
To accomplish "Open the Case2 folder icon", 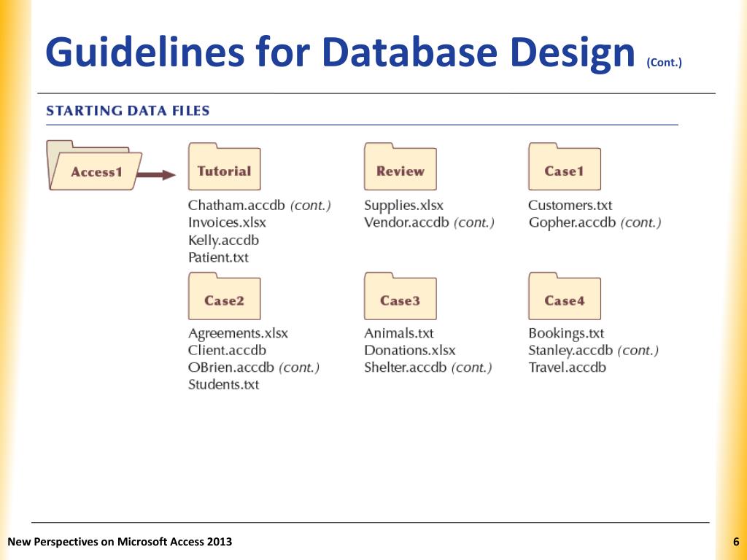I will point(225,296).
